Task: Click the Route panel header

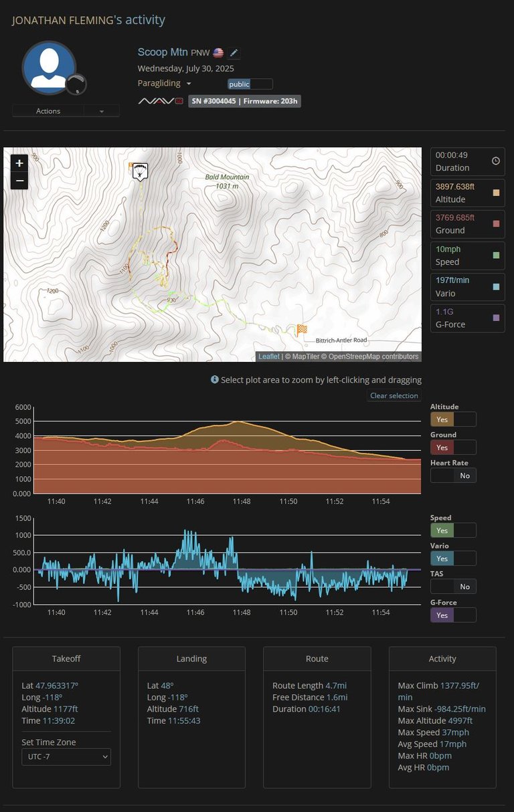Action: [317, 659]
